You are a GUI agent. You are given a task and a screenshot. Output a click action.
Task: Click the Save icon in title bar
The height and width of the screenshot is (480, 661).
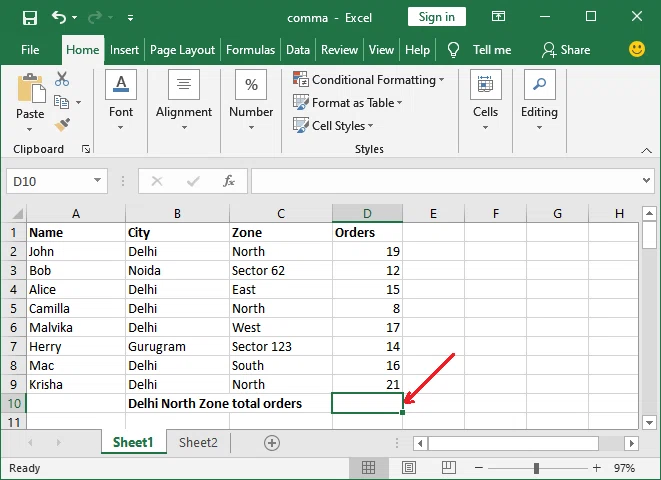(30, 18)
